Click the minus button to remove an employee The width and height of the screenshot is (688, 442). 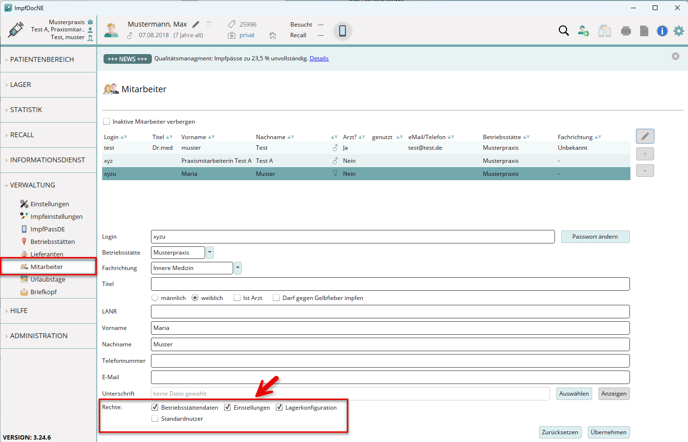pos(645,170)
